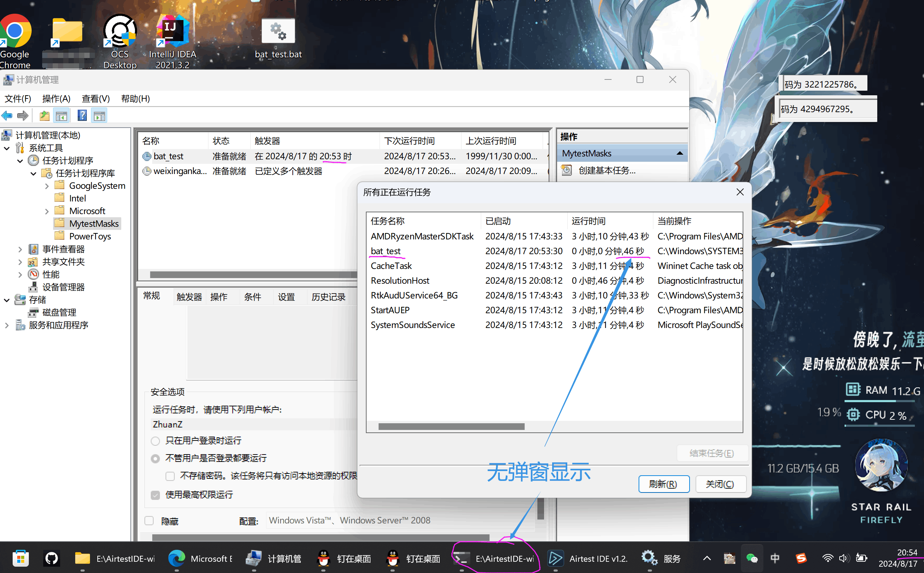Image resolution: width=924 pixels, height=573 pixels.
Task: Click WeChat tray icon
Action: pos(752,558)
